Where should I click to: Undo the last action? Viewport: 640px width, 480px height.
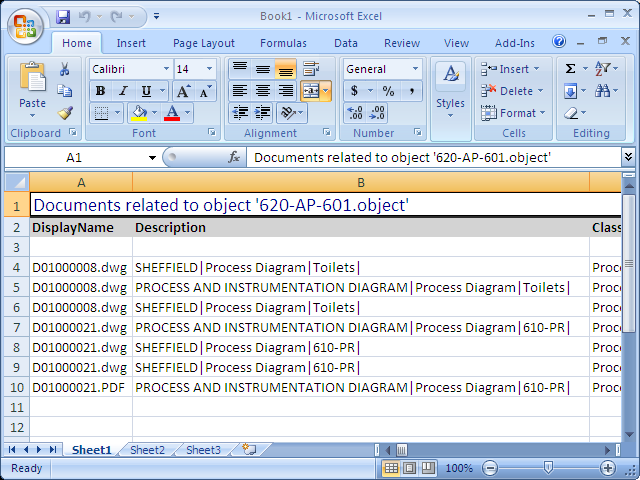click(x=84, y=17)
